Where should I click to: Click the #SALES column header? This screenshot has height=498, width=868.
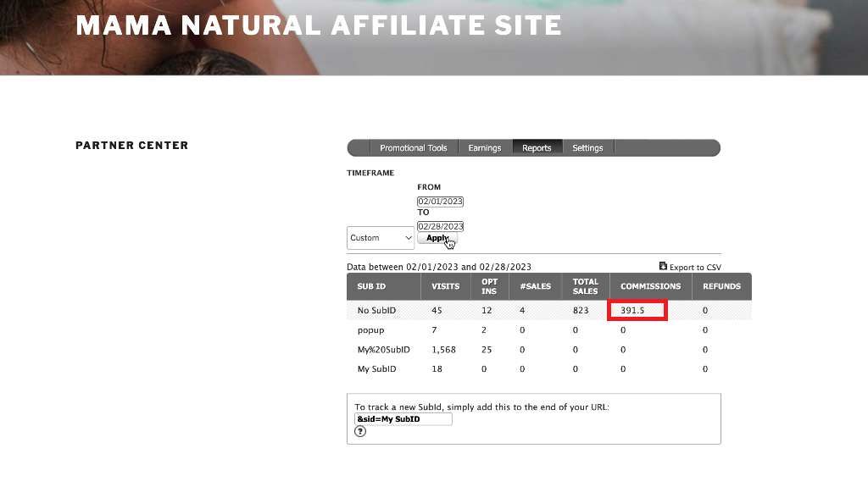pos(536,286)
